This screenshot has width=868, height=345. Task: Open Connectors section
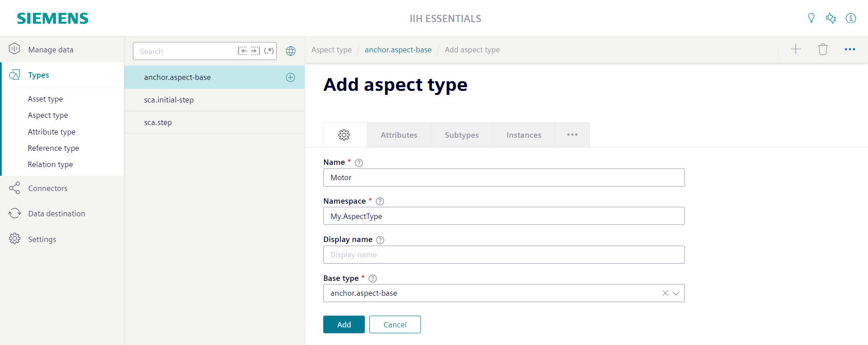62,188
